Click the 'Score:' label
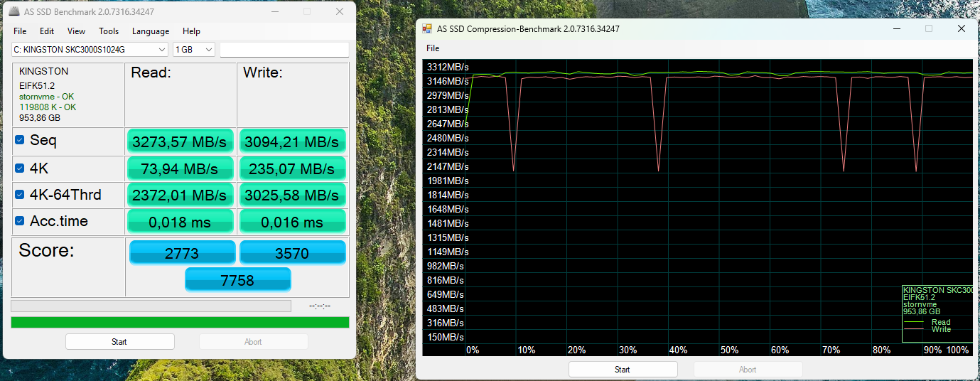This screenshot has height=381, width=980. 46,251
